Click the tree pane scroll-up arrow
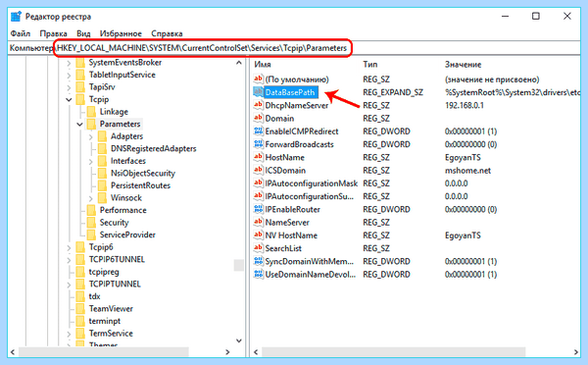 [x=238, y=63]
